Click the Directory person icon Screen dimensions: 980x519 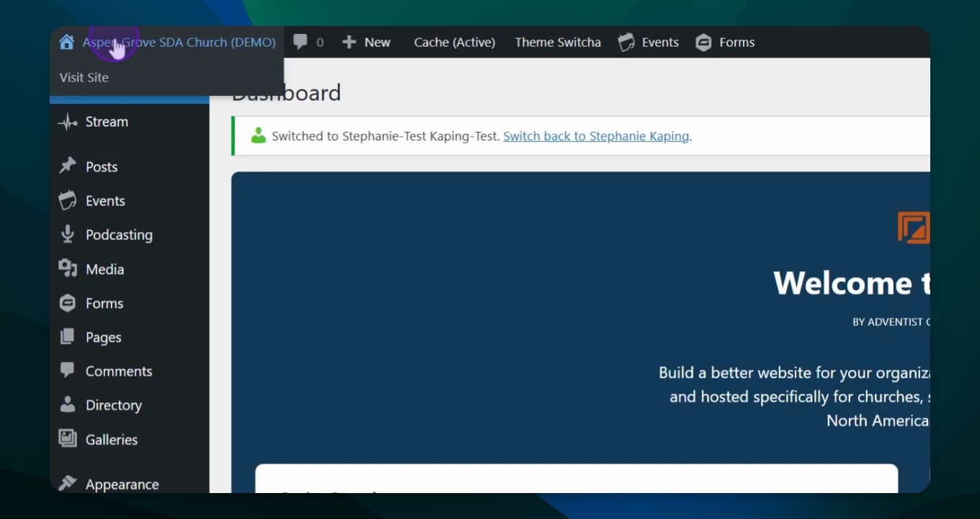[x=68, y=404]
